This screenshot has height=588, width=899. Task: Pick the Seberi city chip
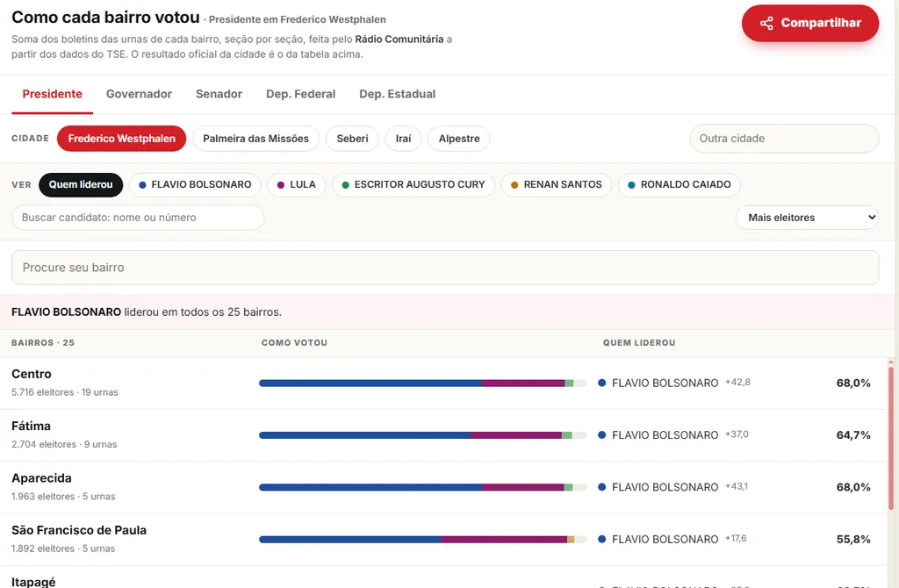point(353,139)
